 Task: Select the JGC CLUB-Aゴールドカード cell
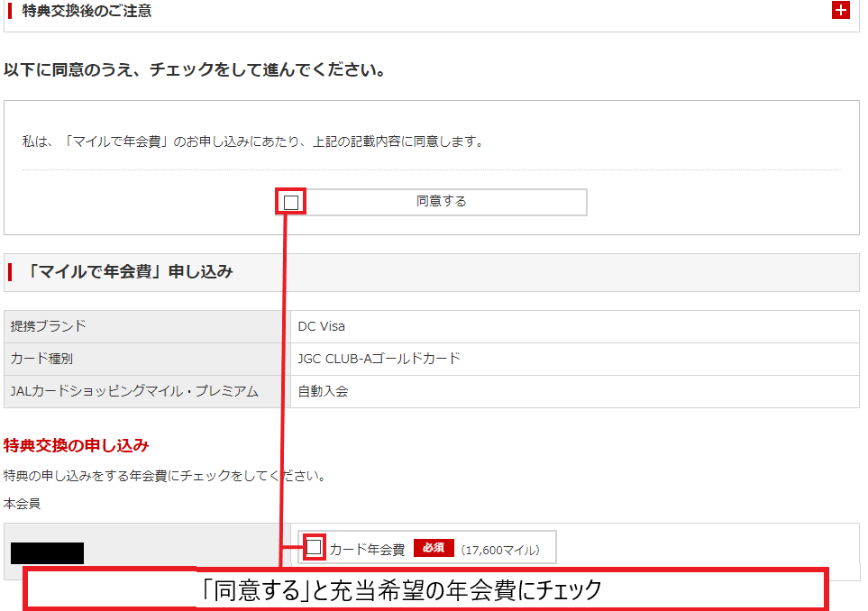379,359
